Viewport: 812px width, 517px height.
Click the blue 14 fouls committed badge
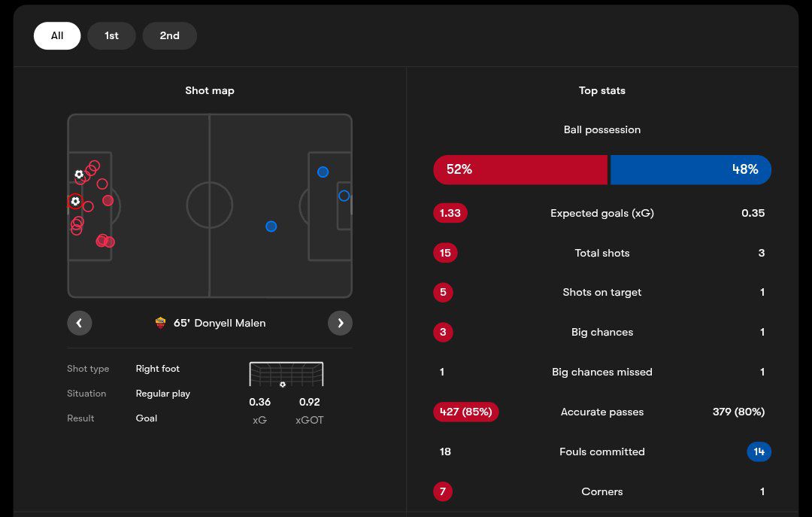[759, 452]
